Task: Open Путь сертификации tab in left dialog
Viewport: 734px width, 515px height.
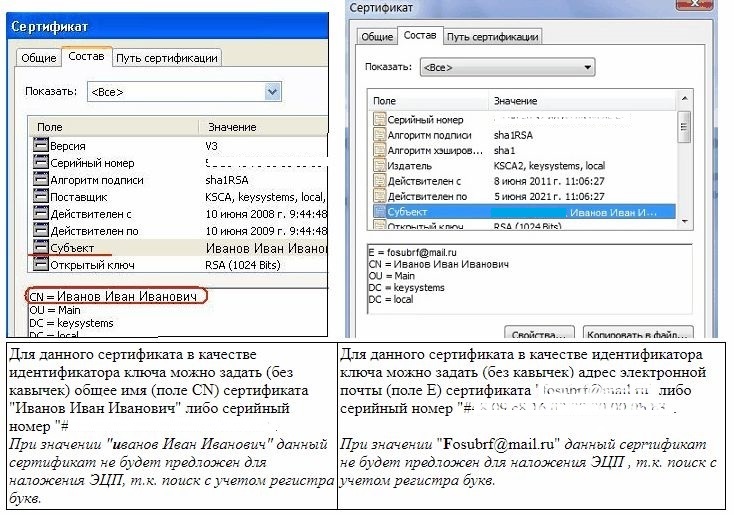Action: tap(167, 58)
